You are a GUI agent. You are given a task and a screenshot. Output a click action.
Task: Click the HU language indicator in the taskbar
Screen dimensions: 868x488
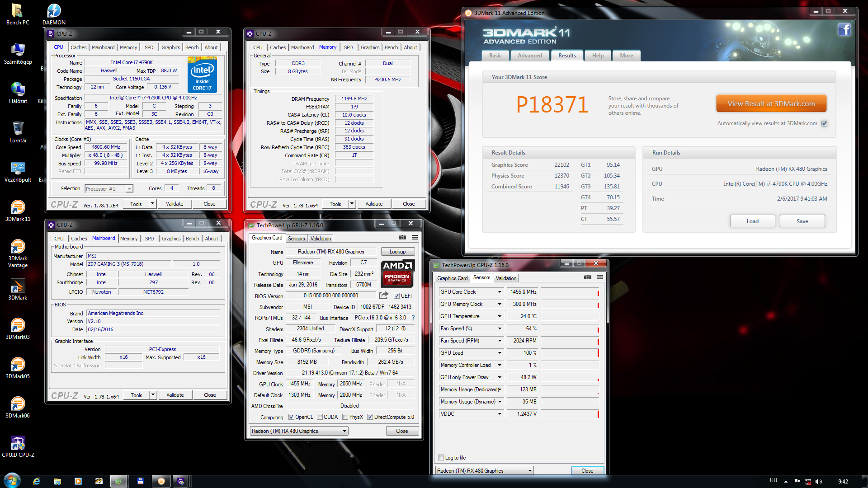point(774,480)
